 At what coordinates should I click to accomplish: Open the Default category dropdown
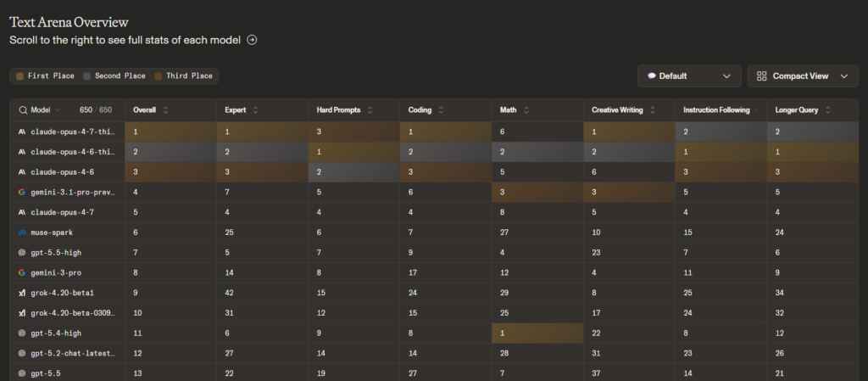point(689,76)
